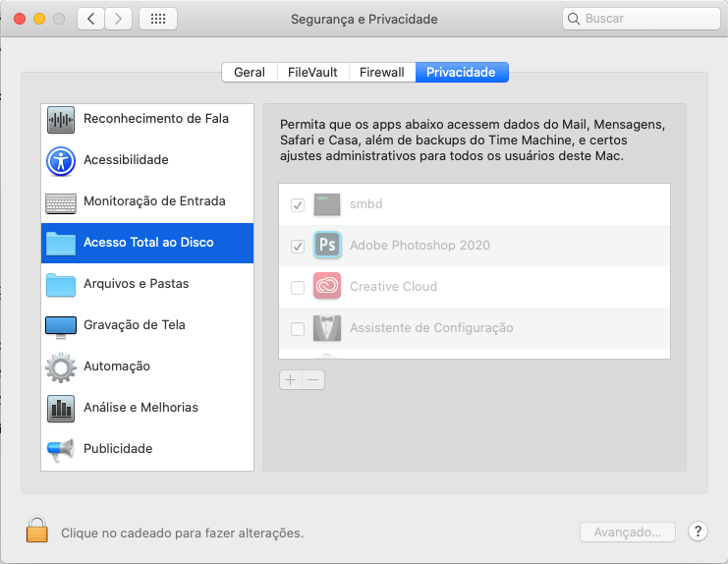The width and height of the screenshot is (728, 564).
Task: Select the Automação gear icon
Action: [61, 367]
